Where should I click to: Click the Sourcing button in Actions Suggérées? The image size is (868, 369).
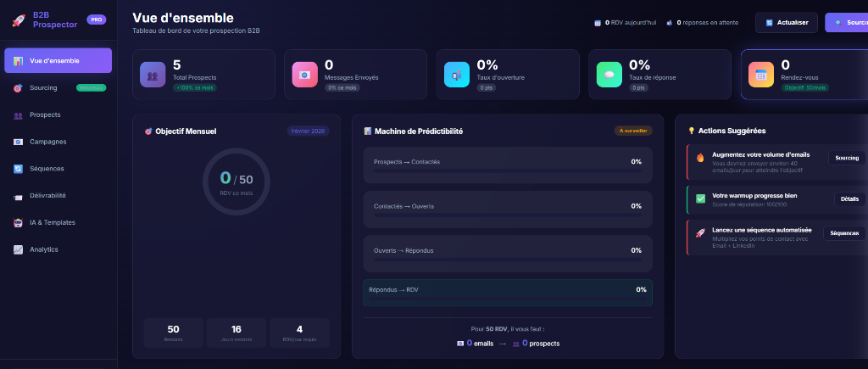(847, 158)
